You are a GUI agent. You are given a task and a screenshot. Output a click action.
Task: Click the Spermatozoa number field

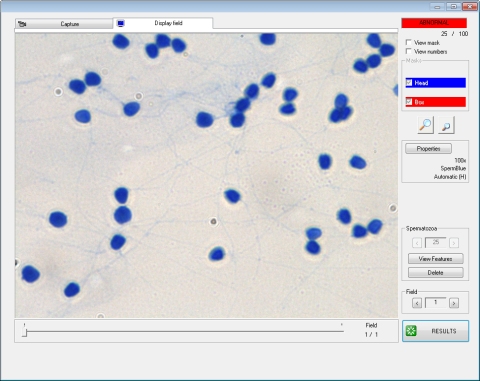click(435, 242)
